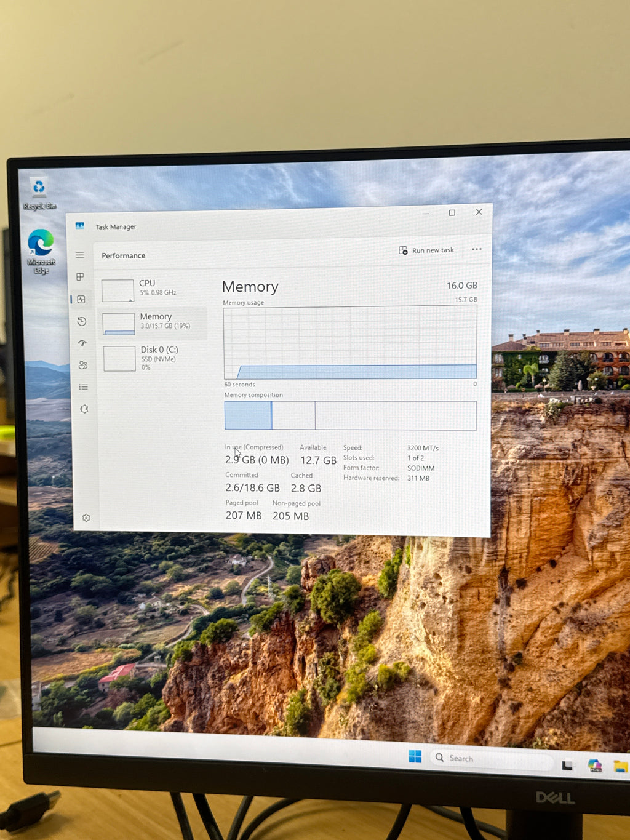The width and height of the screenshot is (630, 840).
Task: Select the CPU performance item
Action: click(x=151, y=290)
